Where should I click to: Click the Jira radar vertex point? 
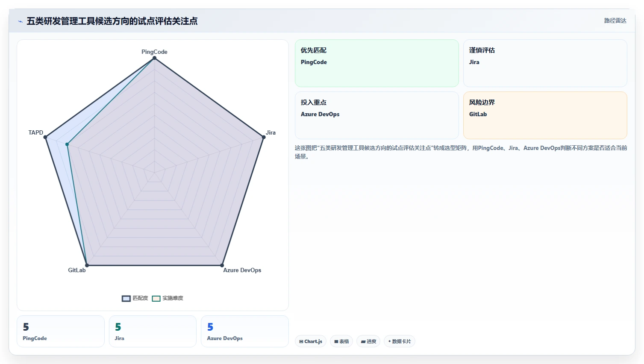(x=264, y=137)
